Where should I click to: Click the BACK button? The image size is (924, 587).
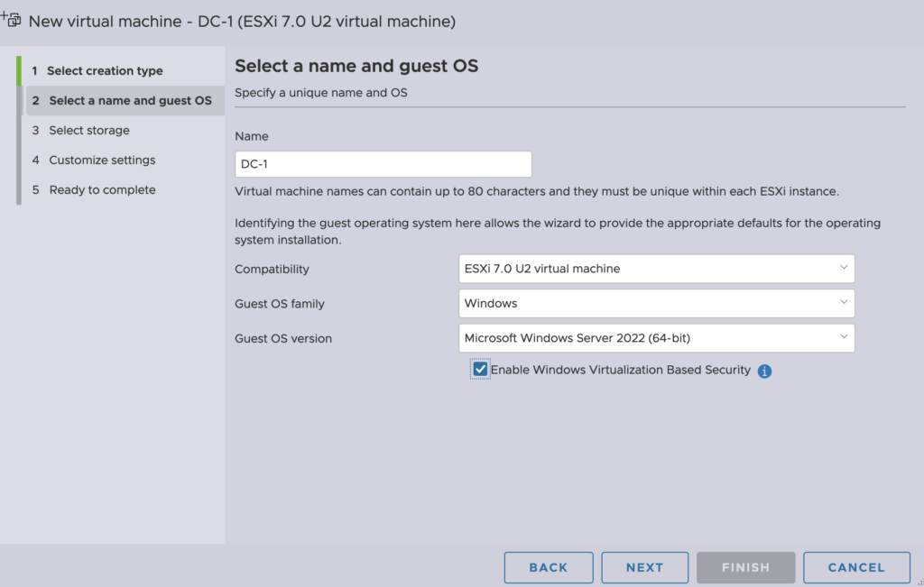pos(548,567)
